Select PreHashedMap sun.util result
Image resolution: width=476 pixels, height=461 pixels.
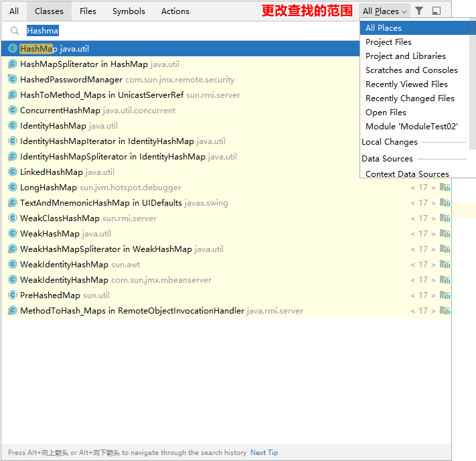point(226,295)
